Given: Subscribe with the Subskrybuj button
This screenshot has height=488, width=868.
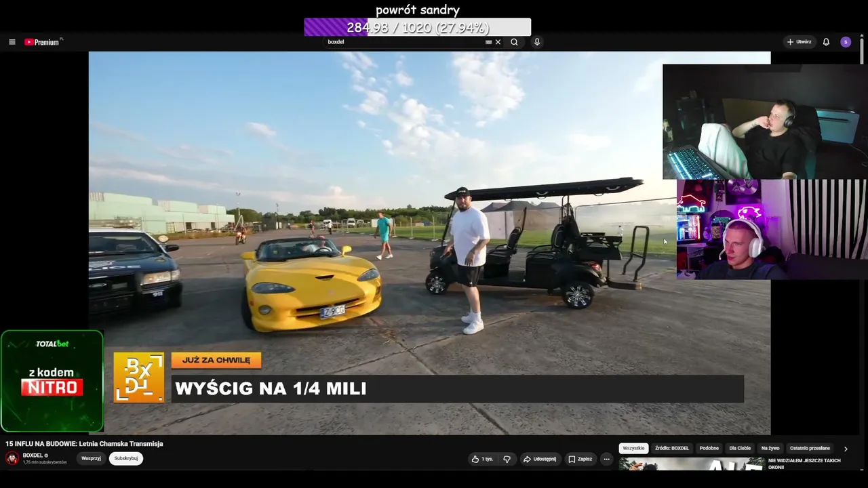Looking at the screenshot, I should click(126, 458).
